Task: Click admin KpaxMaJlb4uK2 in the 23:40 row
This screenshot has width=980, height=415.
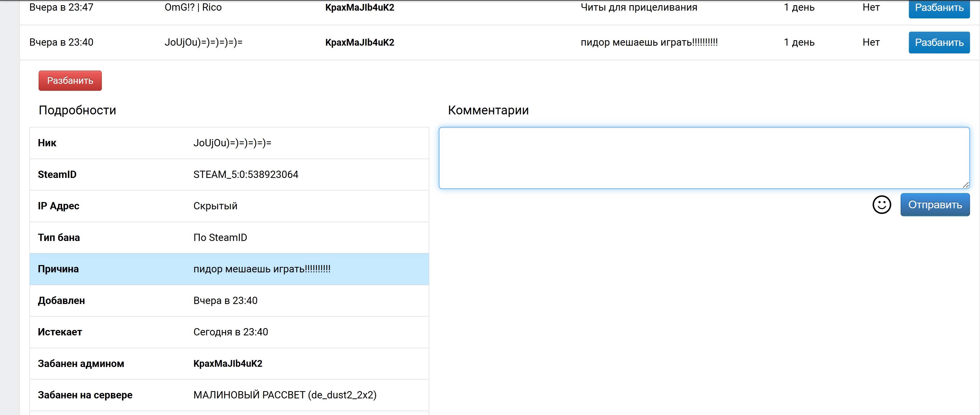Action: [359, 42]
